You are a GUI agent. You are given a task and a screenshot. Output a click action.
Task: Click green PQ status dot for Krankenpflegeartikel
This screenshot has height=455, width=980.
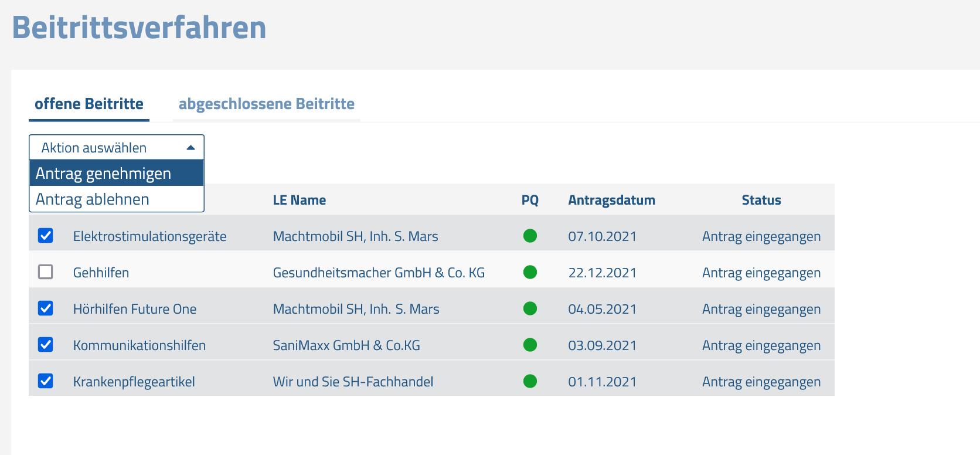coord(530,381)
